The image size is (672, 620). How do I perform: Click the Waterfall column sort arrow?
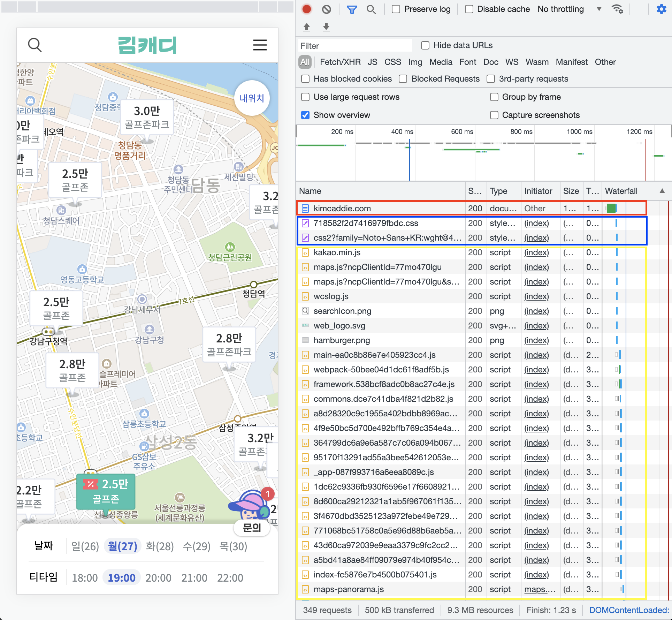point(662,191)
